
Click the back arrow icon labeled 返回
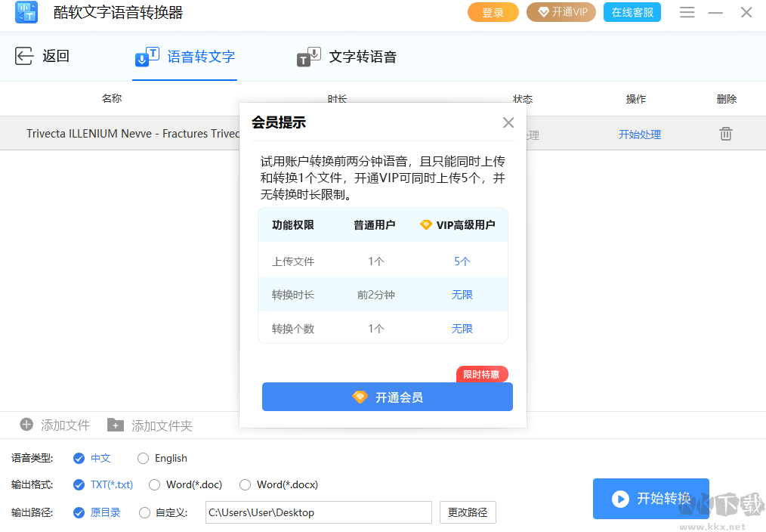pyautogui.click(x=23, y=55)
